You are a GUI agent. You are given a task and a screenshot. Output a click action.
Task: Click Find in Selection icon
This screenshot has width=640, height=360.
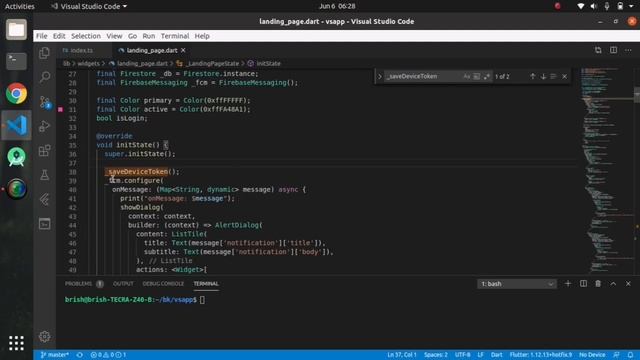click(553, 76)
